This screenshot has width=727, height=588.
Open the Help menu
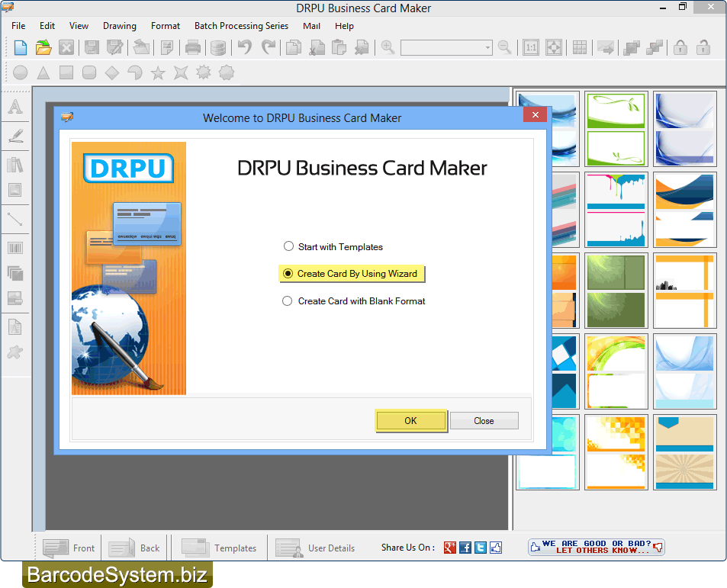pos(345,26)
